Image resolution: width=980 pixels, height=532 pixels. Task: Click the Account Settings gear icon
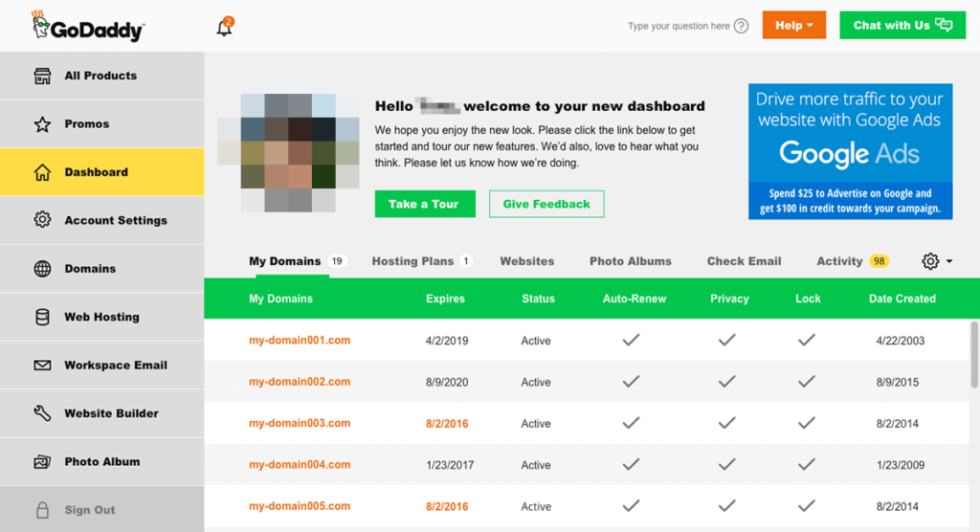click(42, 220)
